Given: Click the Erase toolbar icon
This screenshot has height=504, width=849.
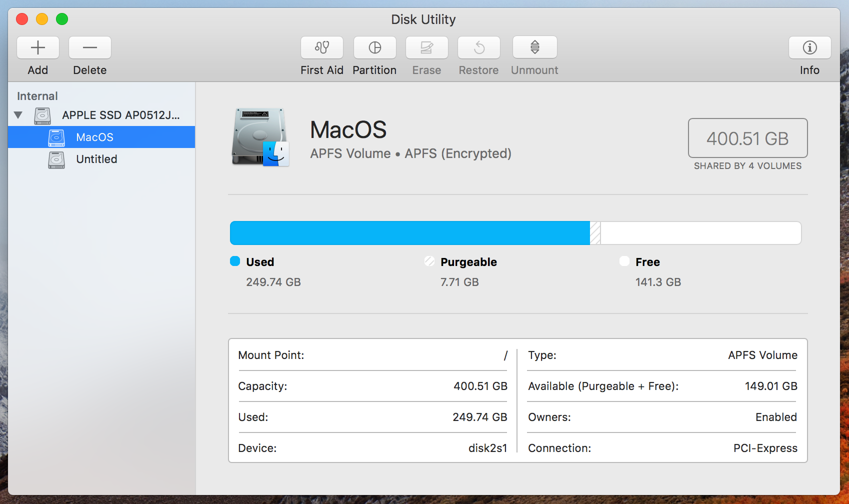Looking at the screenshot, I should (427, 48).
